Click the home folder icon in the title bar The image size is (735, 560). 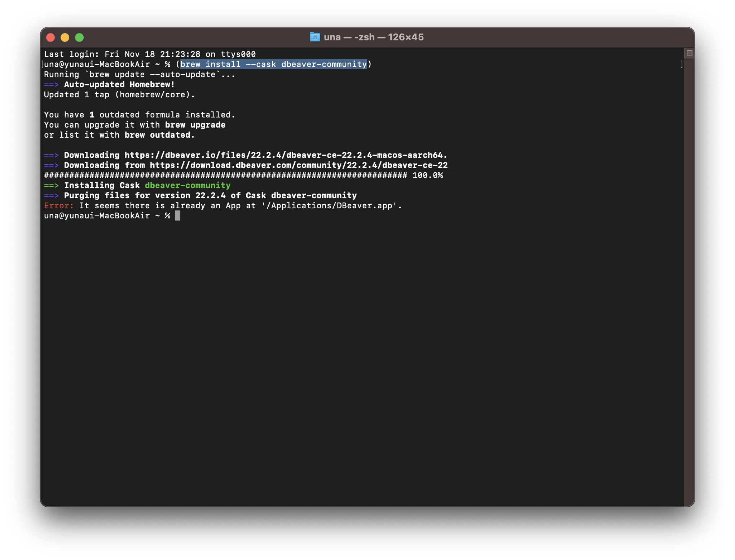(315, 37)
